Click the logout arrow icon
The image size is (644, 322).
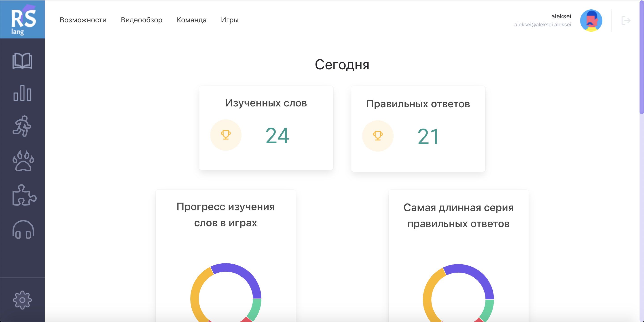coord(626,21)
